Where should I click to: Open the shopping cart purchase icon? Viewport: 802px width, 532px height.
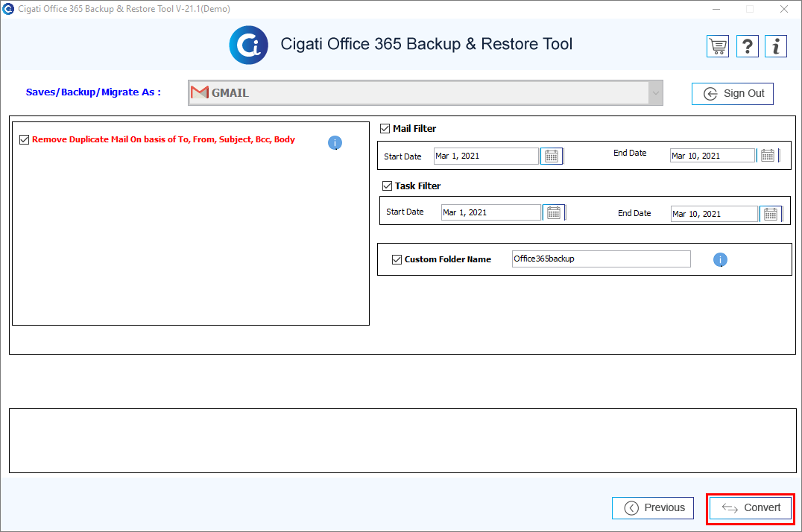[x=718, y=46]
